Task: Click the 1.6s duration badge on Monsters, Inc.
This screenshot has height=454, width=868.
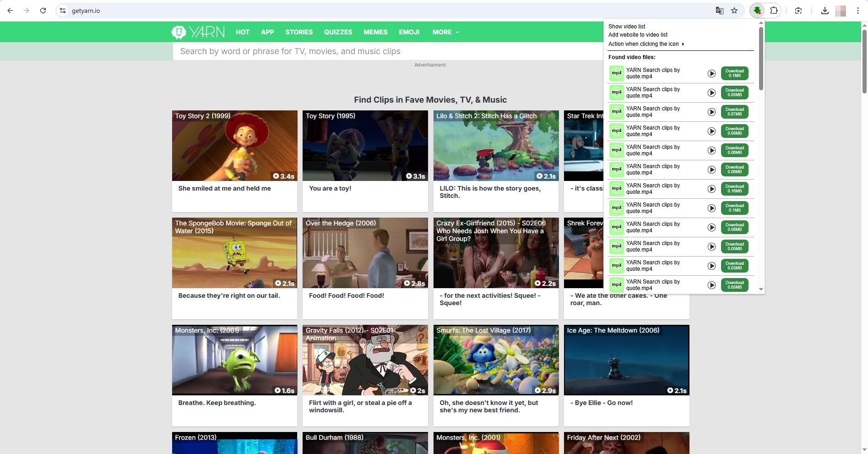Action: click(x=284, y=390)
